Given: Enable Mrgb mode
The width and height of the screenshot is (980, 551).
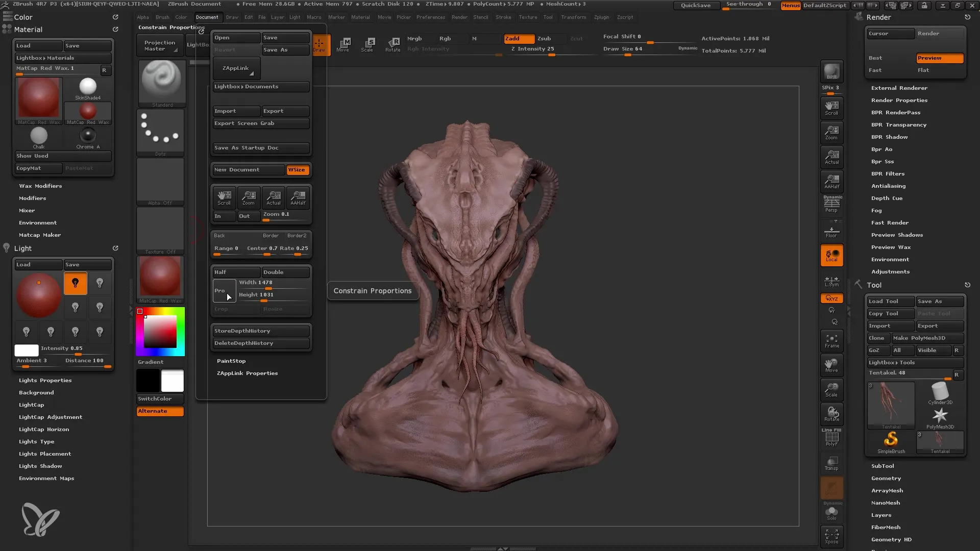Looking at the screenshot, I should (x=421, y=39).
